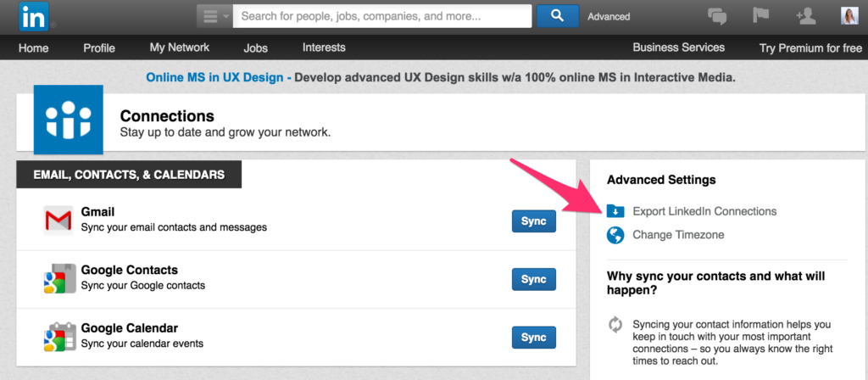Image resolution: width=868 pixels, height=380 pixels.
Task: Click 'Why sync your contacts' heading
Action: tap(715, 282)
